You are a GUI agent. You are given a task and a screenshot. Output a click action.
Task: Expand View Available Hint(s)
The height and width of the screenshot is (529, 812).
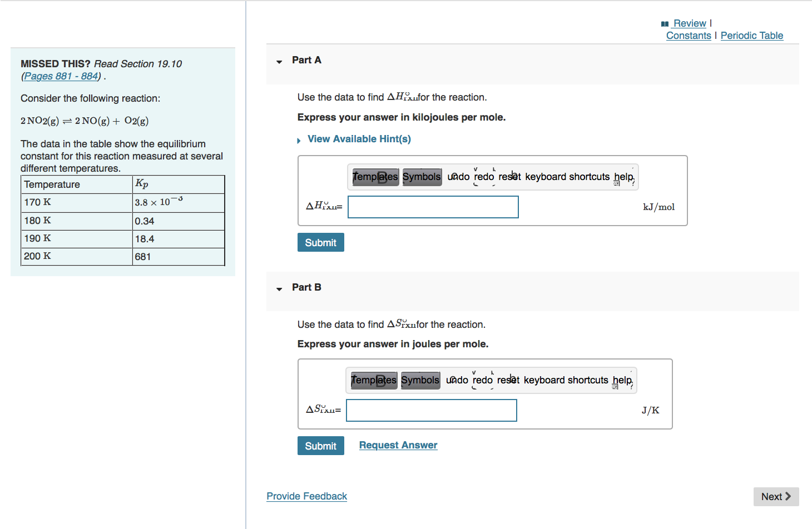[359, 139]
